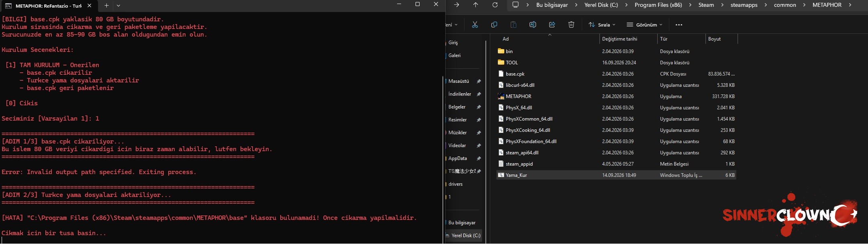The height and width of the screenshot is (244, 868).
Task: Expand chevron after Bu bilgisayar breadcrumb
Action: (576, 5)
